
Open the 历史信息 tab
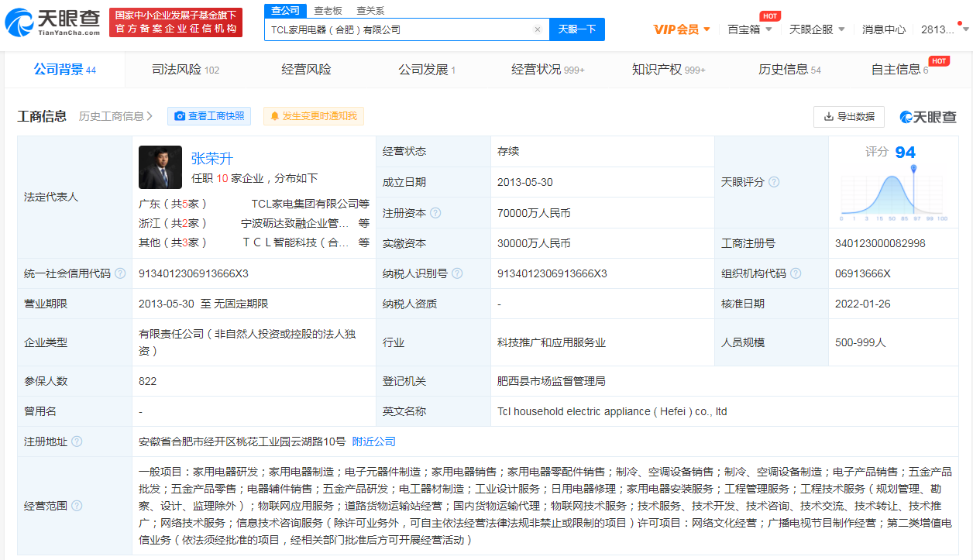(x=789, y=70)
